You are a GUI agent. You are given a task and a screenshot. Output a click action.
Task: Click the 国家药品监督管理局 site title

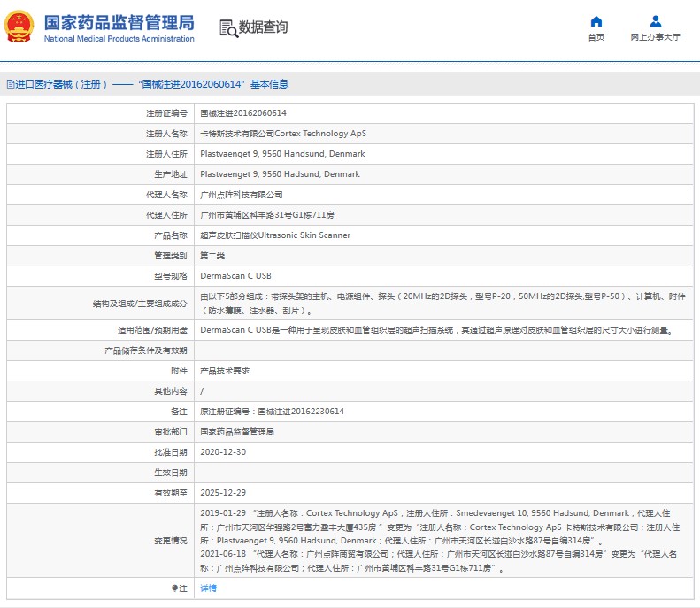(119, 22)
